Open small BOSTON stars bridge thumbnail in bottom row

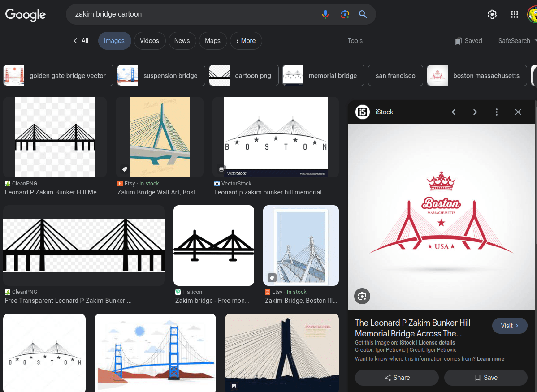click(44, 353)
